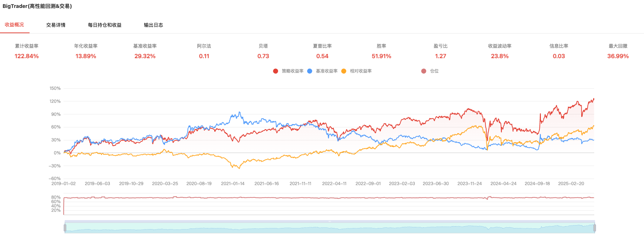Click the right handle of the range slider
Image resolution: width=644 pixels, height=245 pixels.
point(595,228)
